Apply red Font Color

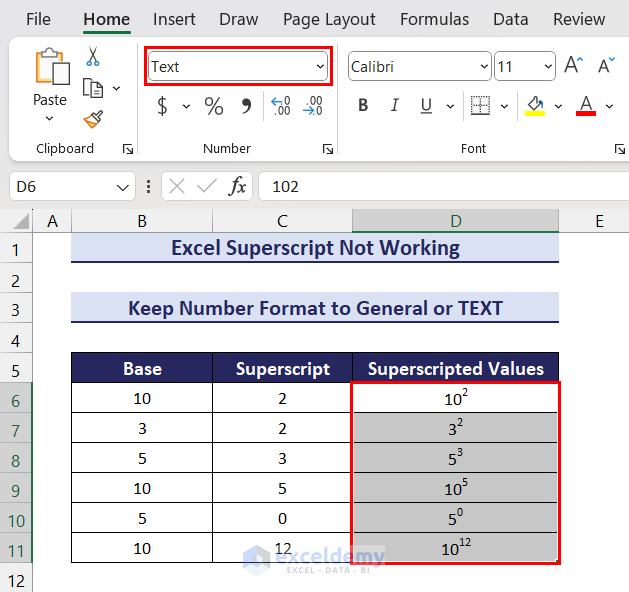[586, 106]
